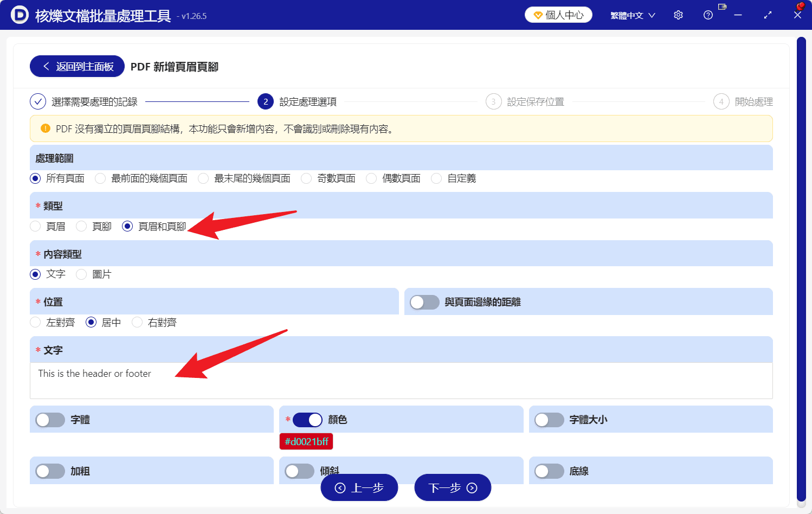Click step 2 circle 設定處理選項
Screen dimensions: 812x514
[266, 101]
